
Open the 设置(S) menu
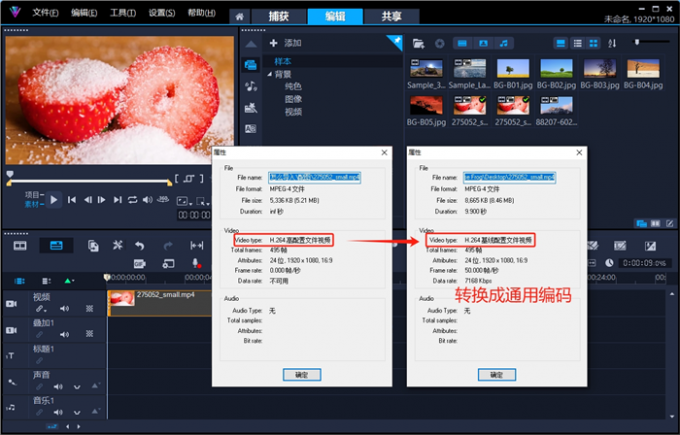click(x=162, y=13)
